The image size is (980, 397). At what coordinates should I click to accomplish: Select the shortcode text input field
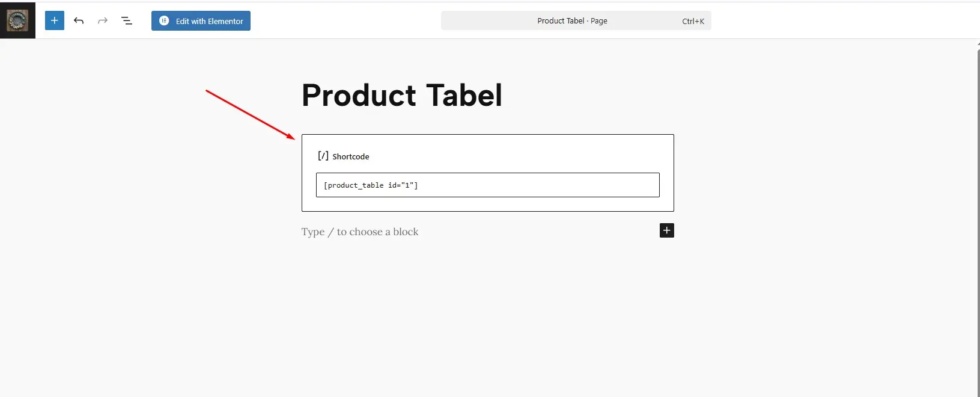487,185
